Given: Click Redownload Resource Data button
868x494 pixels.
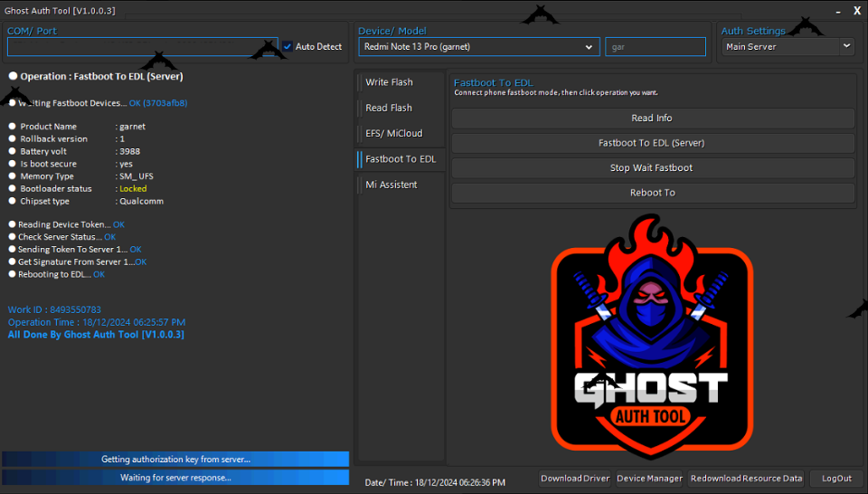Looking at the screenshot, I should click(746, 479).
